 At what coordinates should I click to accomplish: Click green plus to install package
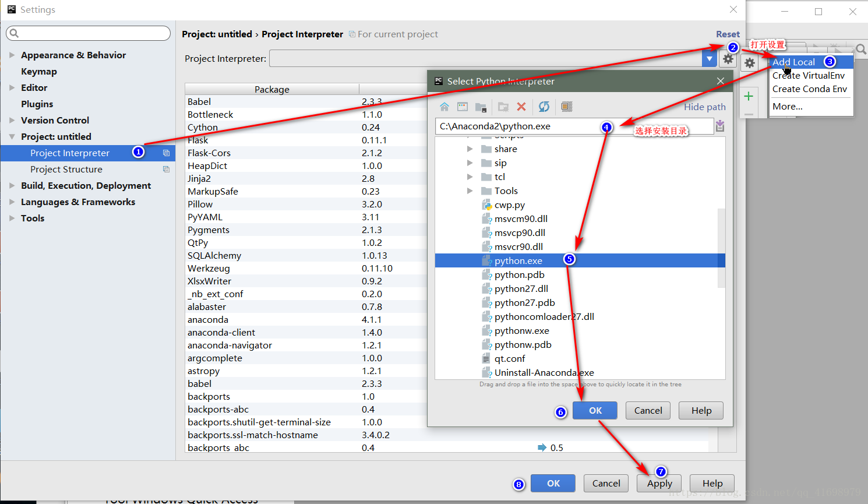click(x=749, y=96)
